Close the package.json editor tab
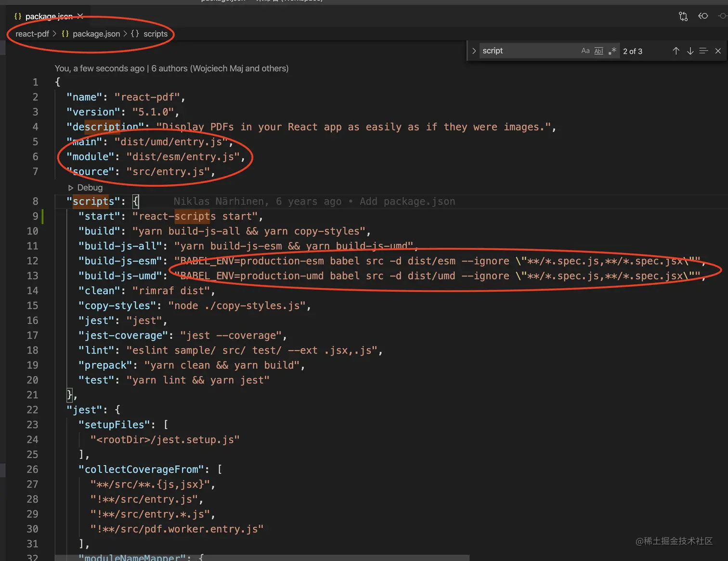Screen dimensions: 728x561 click(80, 16)
